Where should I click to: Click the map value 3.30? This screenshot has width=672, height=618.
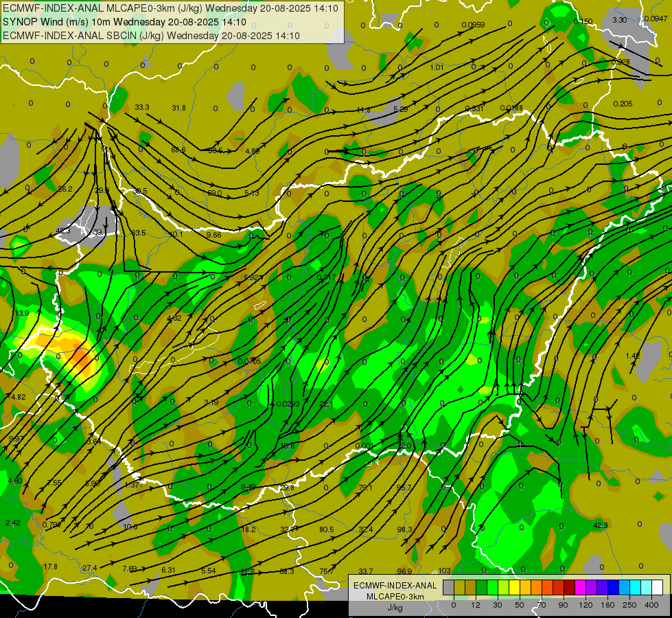pos(619,20)
